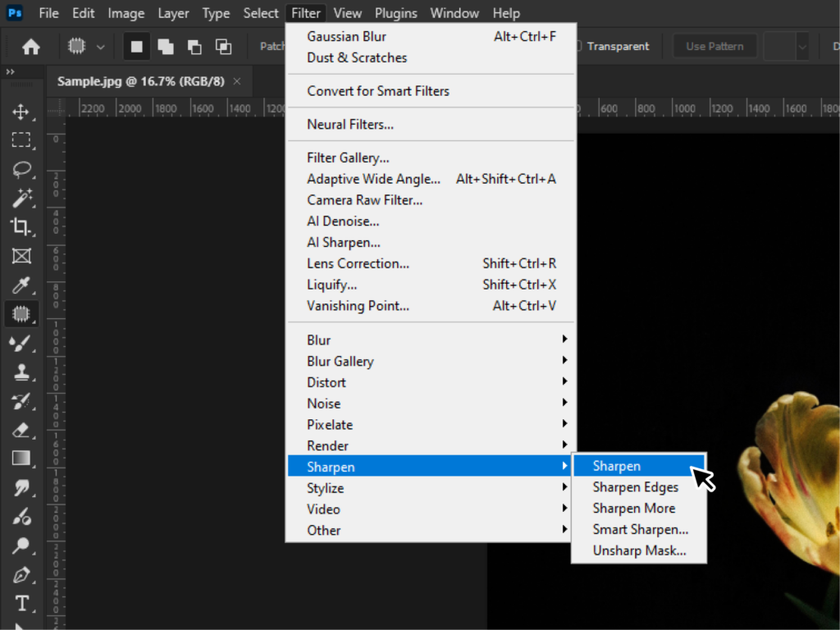This screenshot has height=630, width=840.
Task: Choose the Crop tool
Action: pyautogui.click(x=22, y=227)
